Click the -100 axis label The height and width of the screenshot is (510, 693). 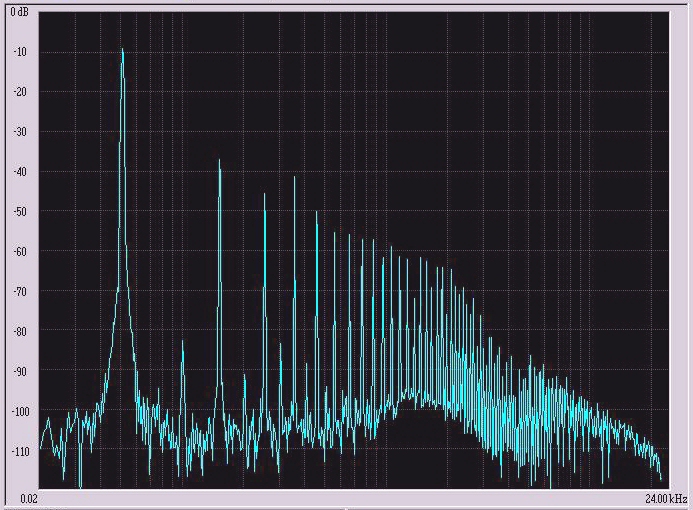pos(20,411)
